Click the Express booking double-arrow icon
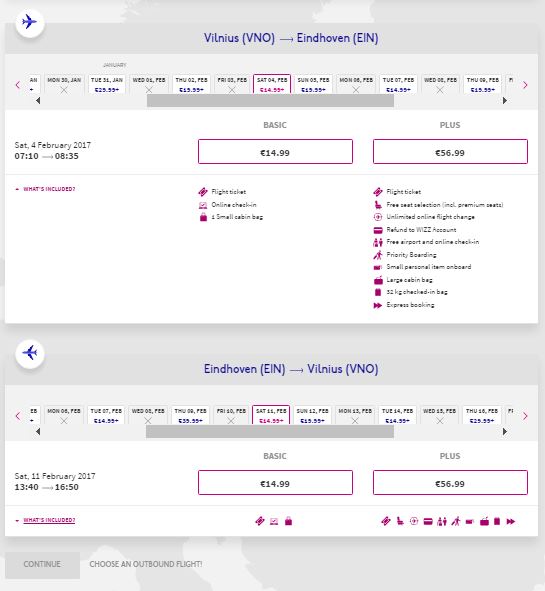Image resolution: width=545 pixels, height=591 pixels. [x=378, y=305]
